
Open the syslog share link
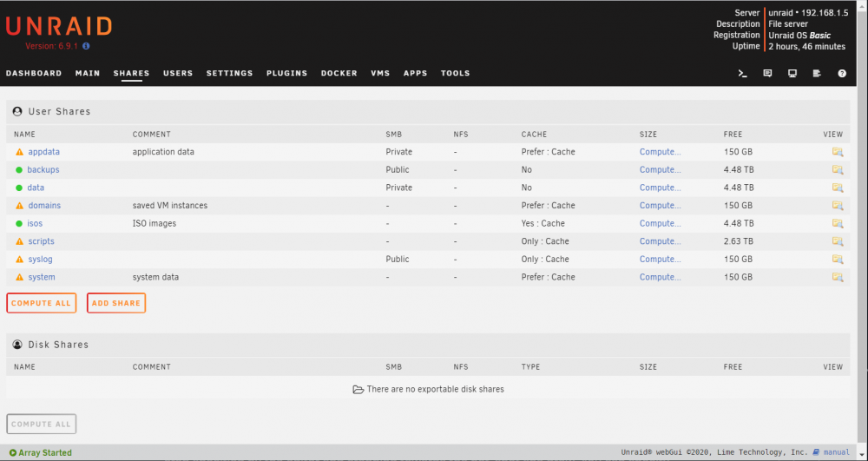(41, 259)
